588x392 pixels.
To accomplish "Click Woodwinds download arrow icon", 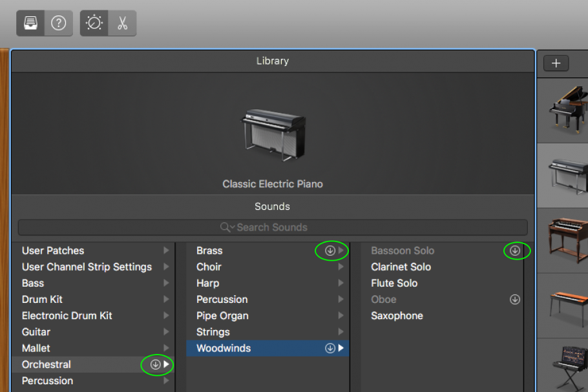I will tap(330, 348).
